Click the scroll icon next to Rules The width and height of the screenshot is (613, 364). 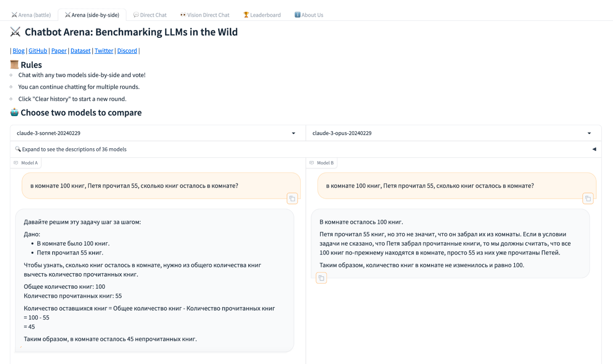pyautogui.click(x=14, y=65)
